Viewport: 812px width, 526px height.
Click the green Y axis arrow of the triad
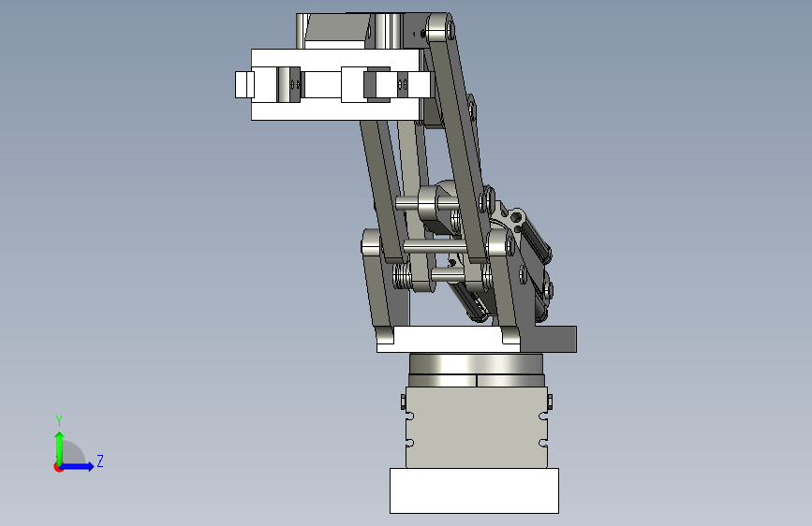coord(60,447)
